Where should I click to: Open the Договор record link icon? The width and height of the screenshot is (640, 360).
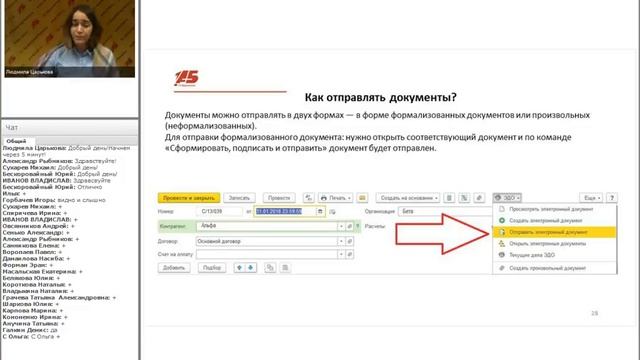[x=349, y=241]
